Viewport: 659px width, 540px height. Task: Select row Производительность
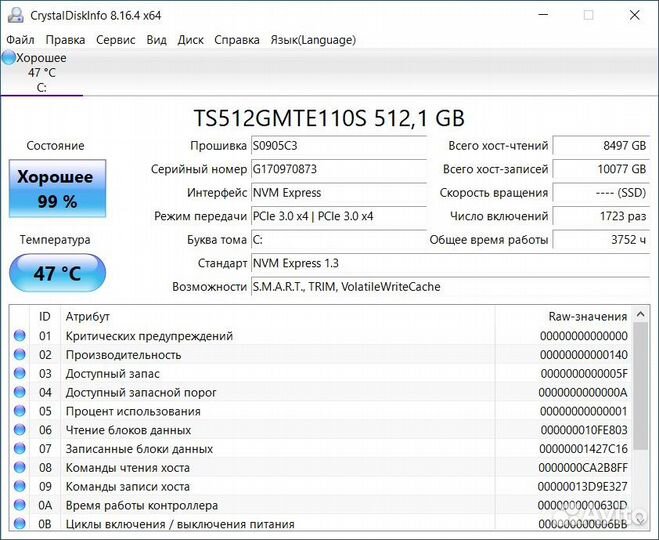coord(320,355)
